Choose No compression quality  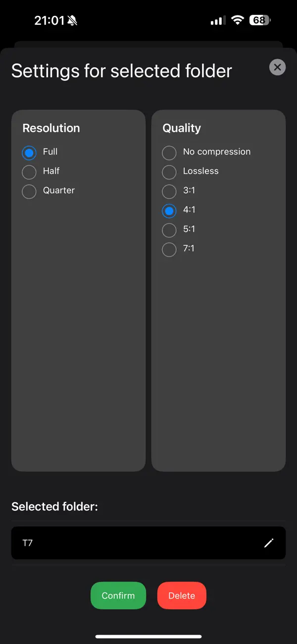[x=169, y=153]
